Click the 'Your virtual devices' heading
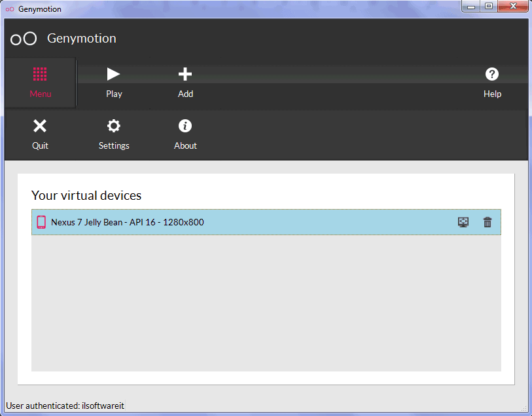532x416 pixels. 86,196
